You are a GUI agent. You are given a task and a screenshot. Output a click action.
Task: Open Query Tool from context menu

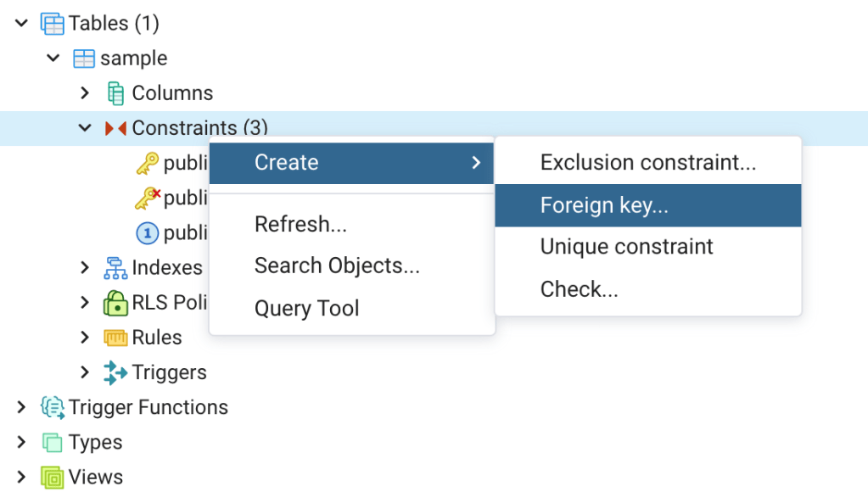tap(306, 308)
